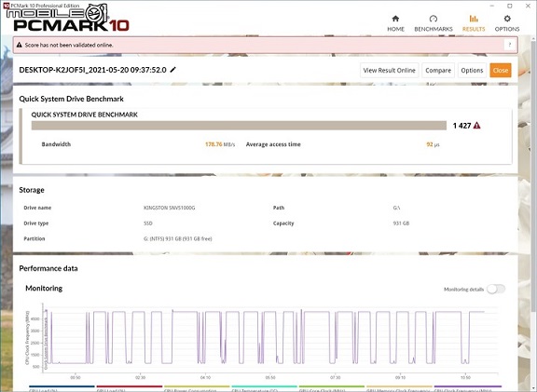
Task: Open the Benchmarks gauge icon
Action: coord(434,19)
